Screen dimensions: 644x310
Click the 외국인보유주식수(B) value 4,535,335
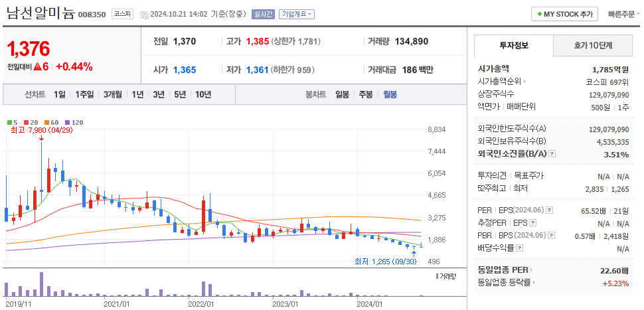point(612,142)
